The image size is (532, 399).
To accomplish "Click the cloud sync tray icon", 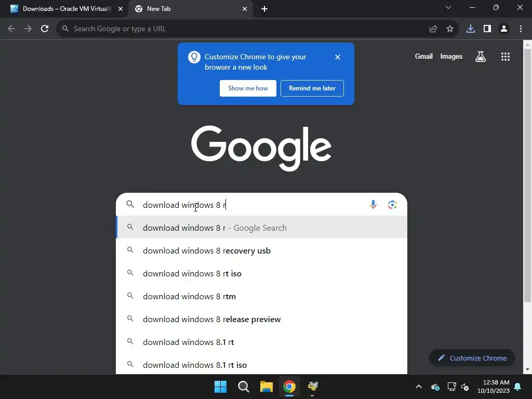I will [x=435, y=387].
